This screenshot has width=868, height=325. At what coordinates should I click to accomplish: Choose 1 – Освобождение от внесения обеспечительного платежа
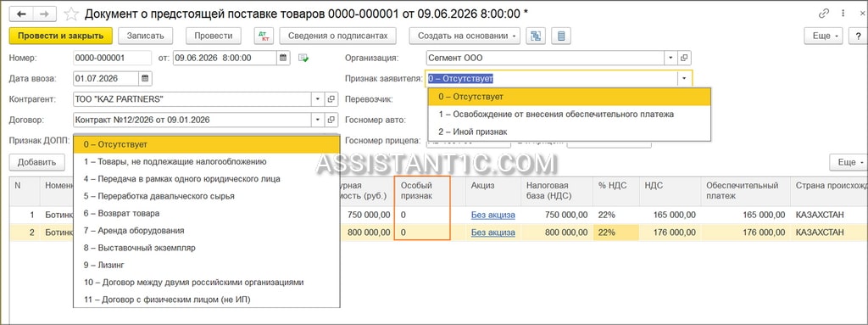coord(569,115)
